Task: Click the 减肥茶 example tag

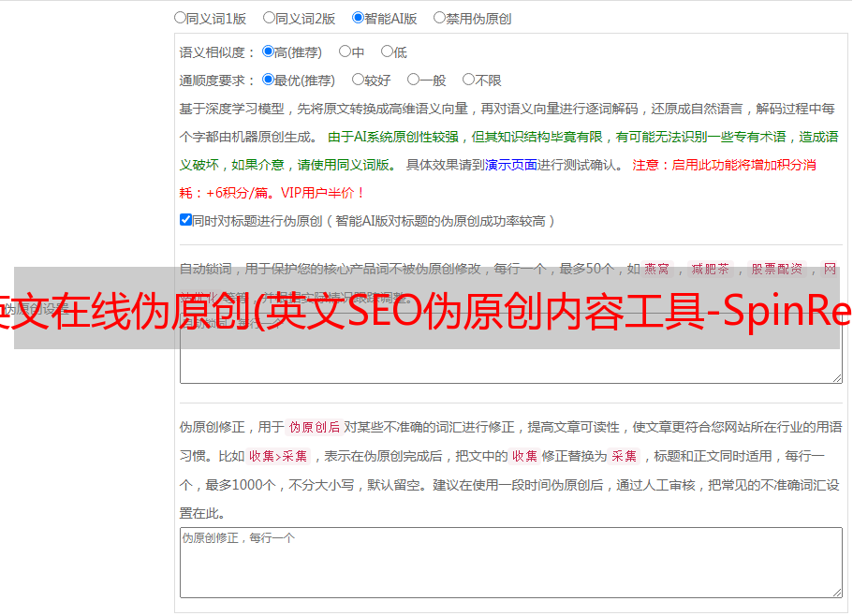Action: [x=711, y=269]
